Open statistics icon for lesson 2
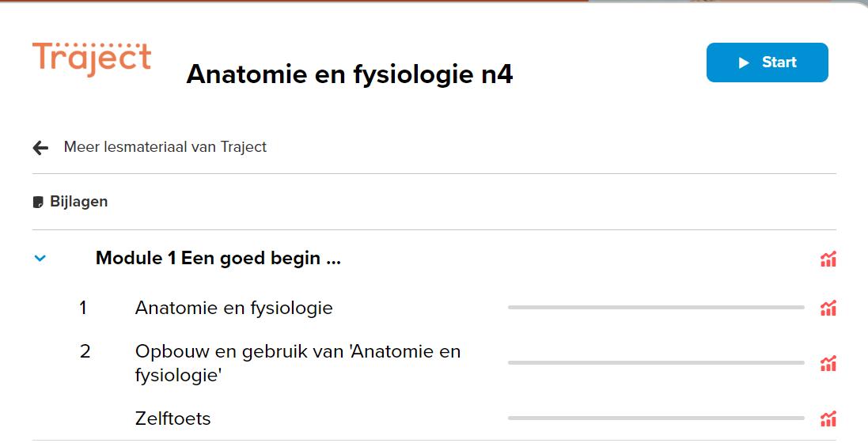 tap(828, 364)
